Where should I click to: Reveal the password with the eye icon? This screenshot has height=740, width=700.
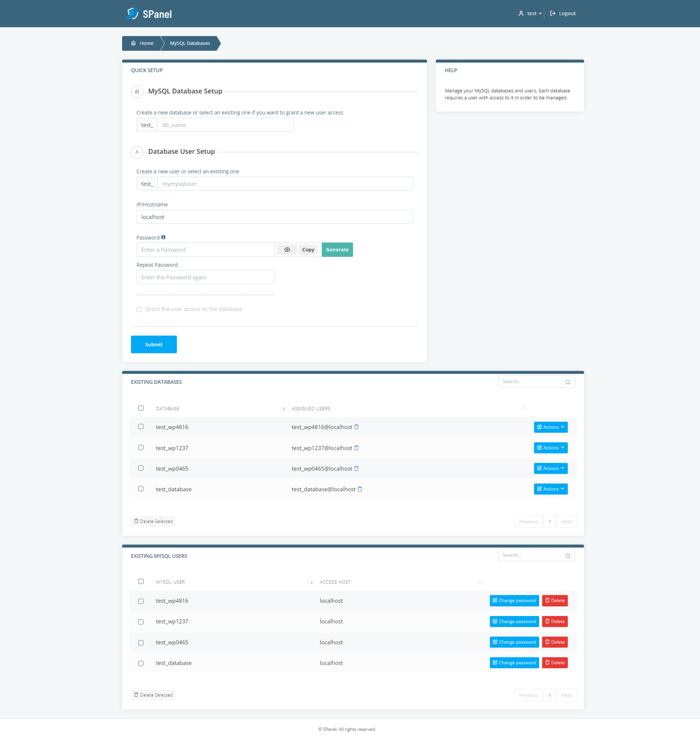click(287, 250)
